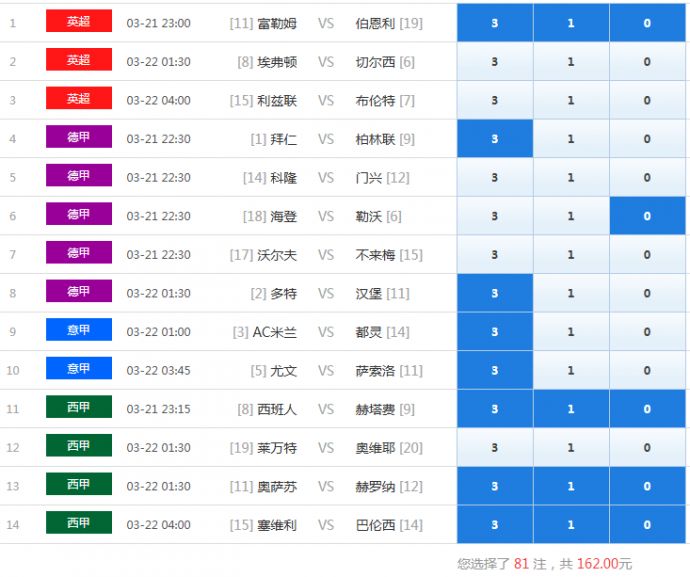Click the 西甲 tag for 塞维利 match
The image size is (690, 577).
[78, 523]
